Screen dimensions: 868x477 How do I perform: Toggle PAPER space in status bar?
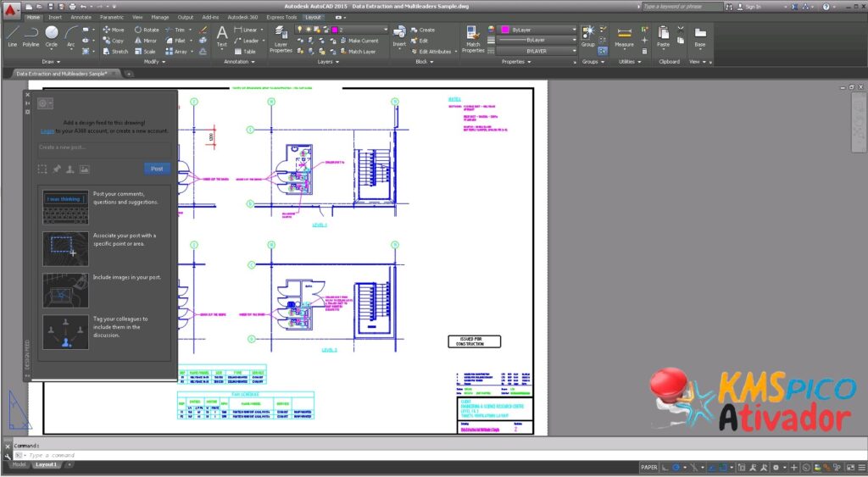point(649,468)
